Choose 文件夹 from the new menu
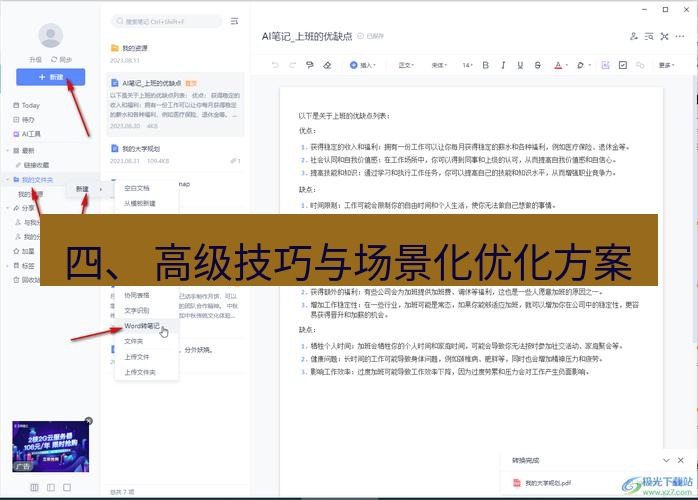The width and height of the screenshot is (698, 500). 134,341
